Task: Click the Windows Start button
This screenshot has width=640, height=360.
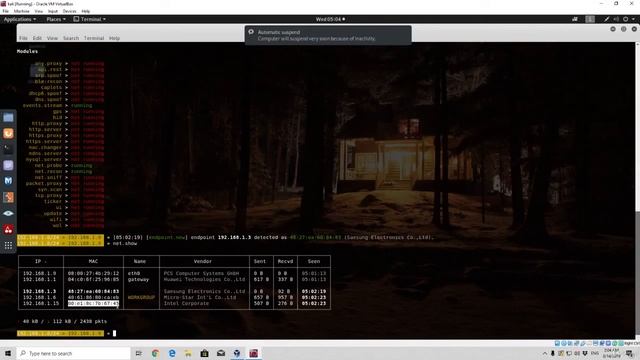Action: click(x=8, y=353)
